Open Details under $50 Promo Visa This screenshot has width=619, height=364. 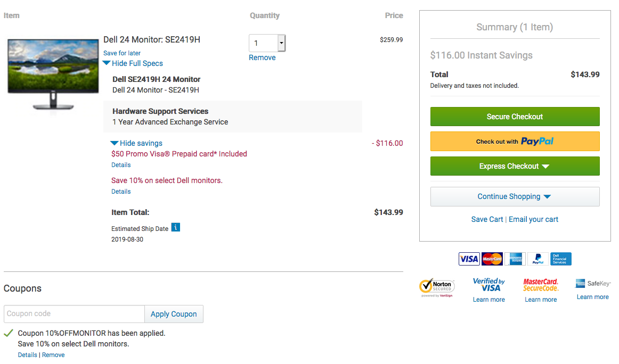coord(121,165)
